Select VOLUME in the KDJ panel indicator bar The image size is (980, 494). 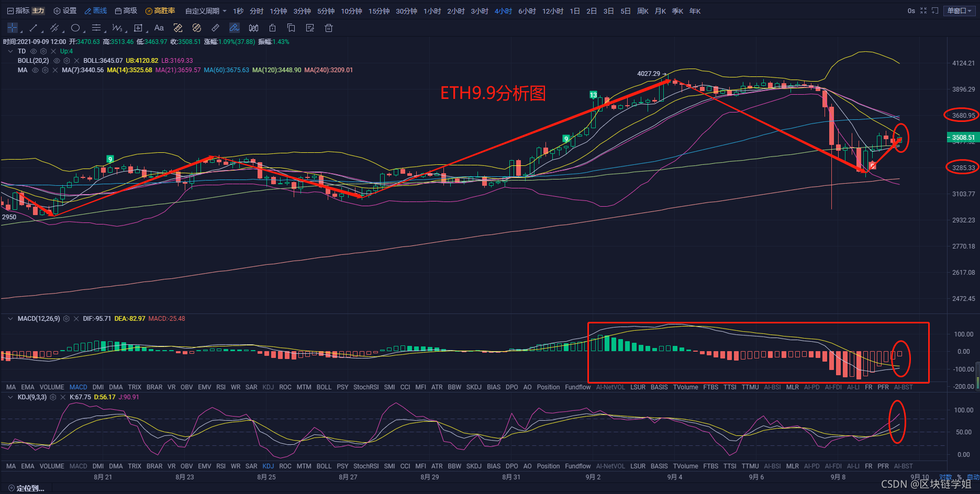pyautogui.click(x=52, y=466)
